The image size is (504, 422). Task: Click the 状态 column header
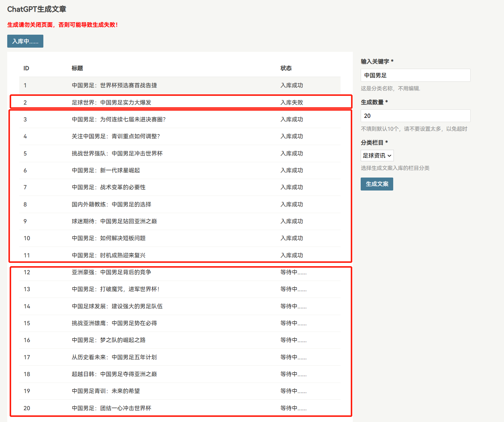(x=286, y=68)
